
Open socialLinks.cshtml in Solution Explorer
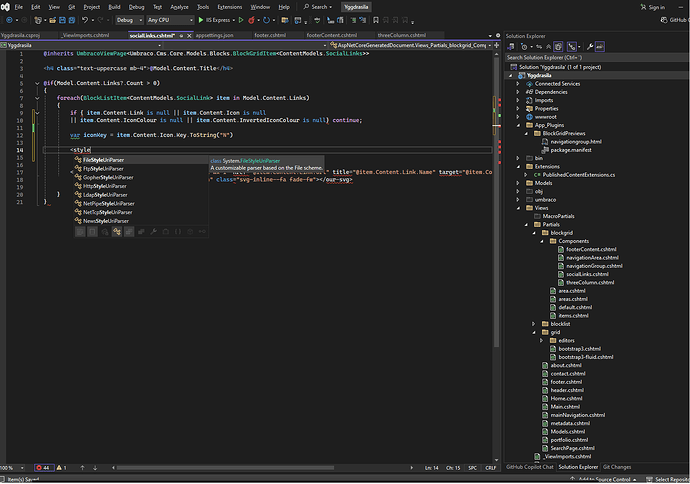point(587,274)
